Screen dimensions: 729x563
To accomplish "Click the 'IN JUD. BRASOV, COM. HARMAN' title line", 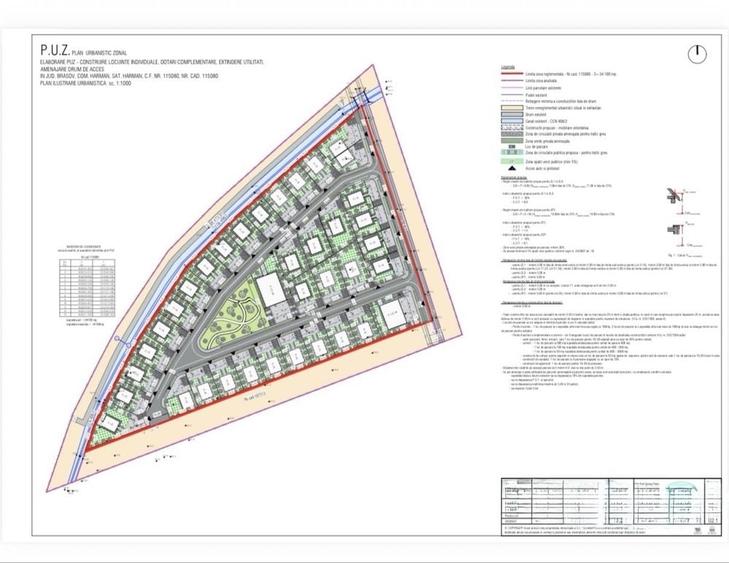I will pyautogui.click(x=129, y=76).
